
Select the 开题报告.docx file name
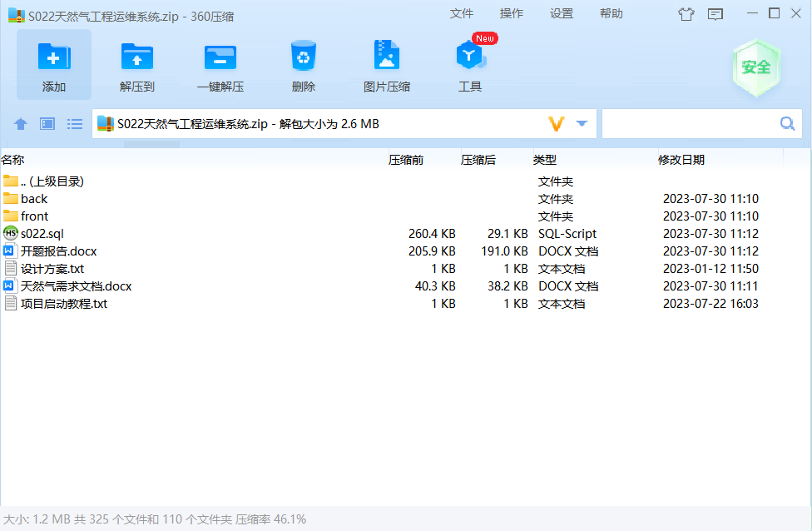click(x=58, y=251)
